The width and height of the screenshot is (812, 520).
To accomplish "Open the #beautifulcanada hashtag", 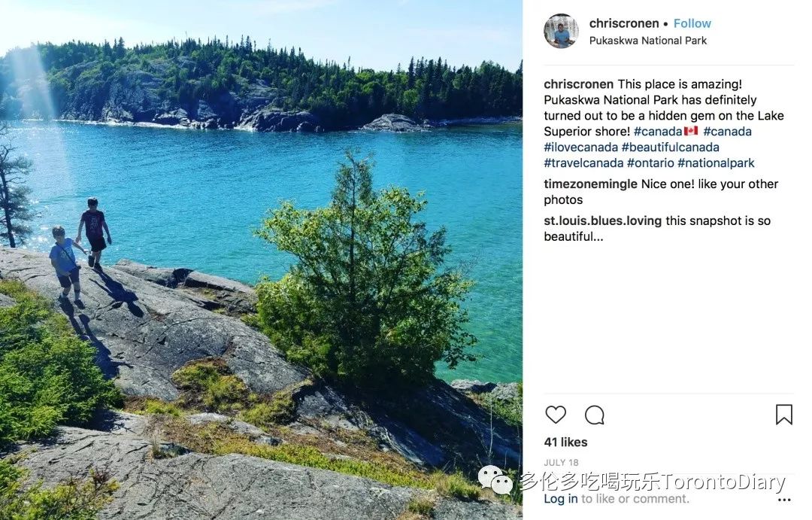I will [671, 147].
